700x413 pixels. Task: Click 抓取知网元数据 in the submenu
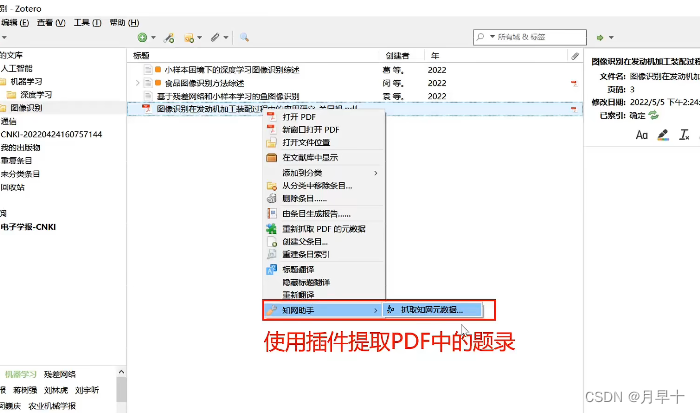[x=432, y=309]
